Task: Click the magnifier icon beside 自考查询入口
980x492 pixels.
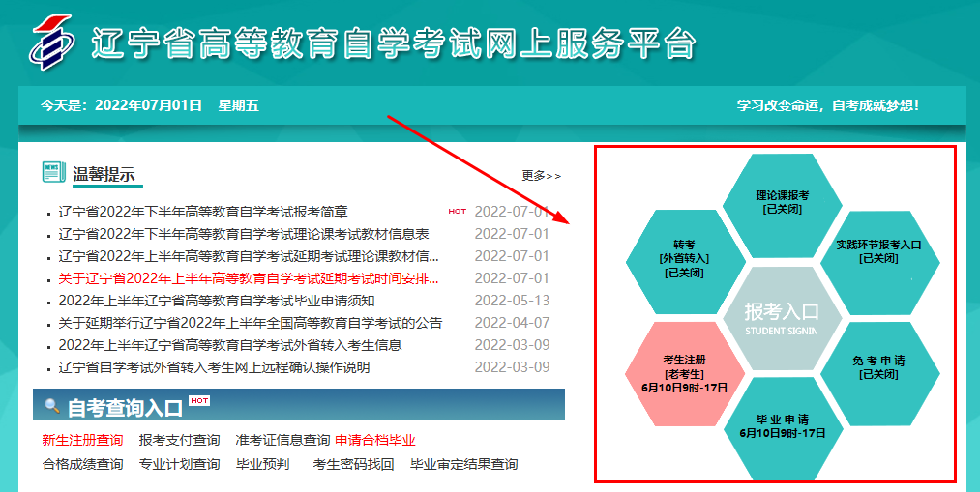Action: pyautogui.click(x=52, y=406)
